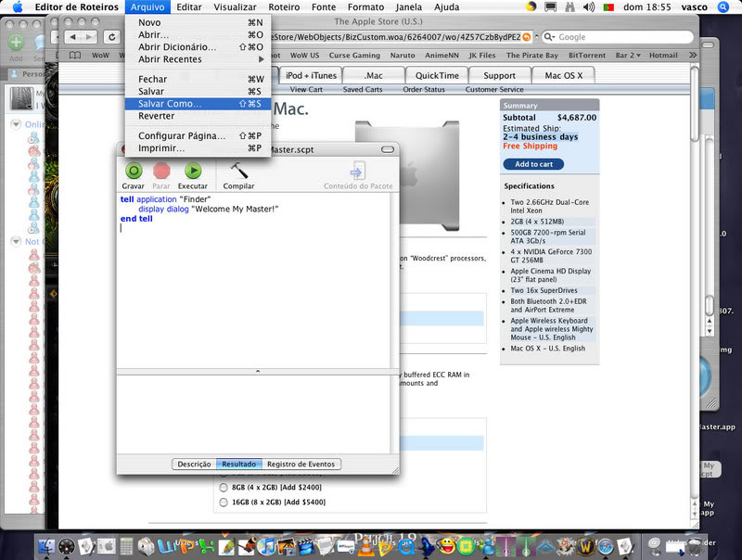Open the View Cart link
Image resolution: width=742 pixels, height=560 pixels.
(x=306, y=89)
